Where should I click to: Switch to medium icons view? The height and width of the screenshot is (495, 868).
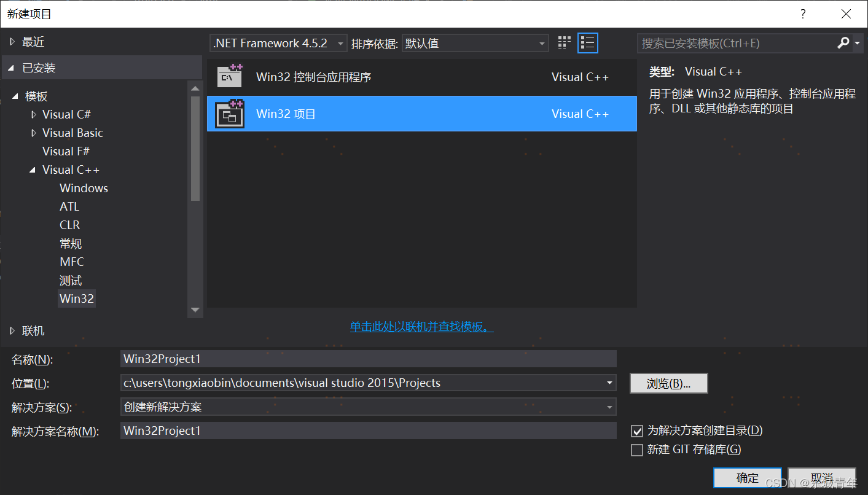(x=564, y=43)
